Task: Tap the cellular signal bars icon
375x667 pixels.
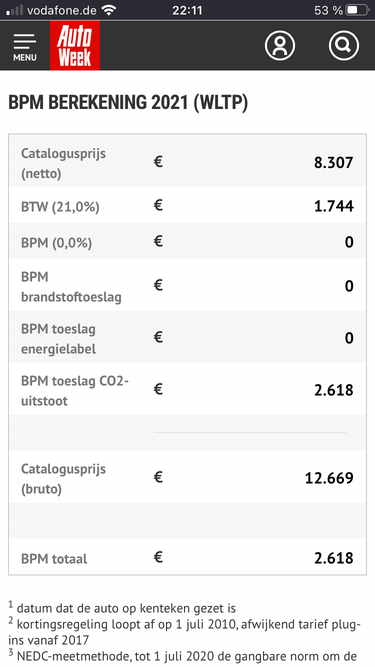Action: coord(14,11)
